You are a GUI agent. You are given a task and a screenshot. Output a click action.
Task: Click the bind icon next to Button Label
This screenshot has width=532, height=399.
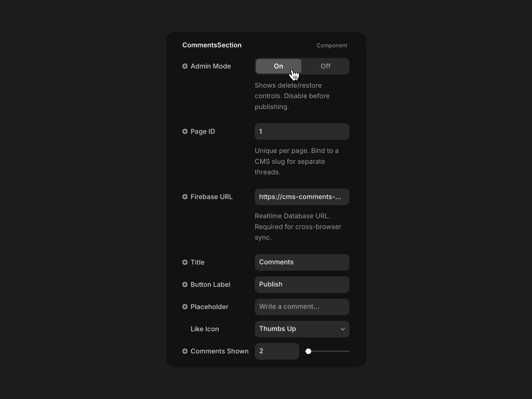click(185, 285)
